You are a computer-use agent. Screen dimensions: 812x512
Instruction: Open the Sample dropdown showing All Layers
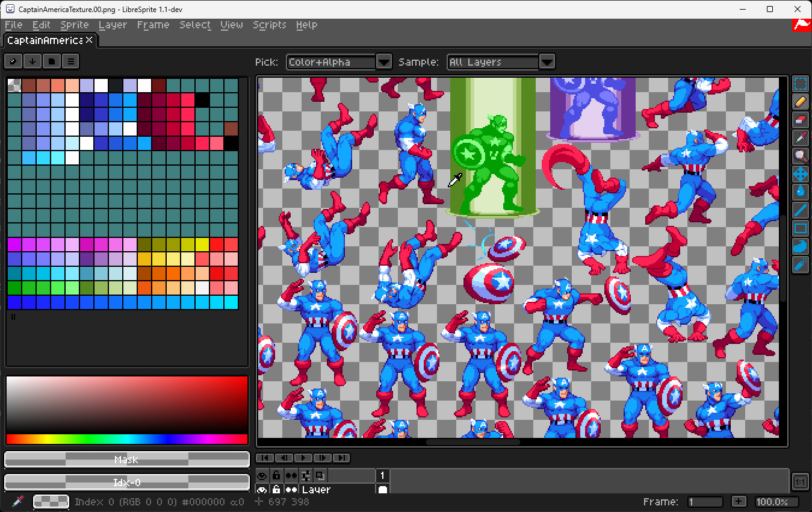pyautogui.click(x=493, y=61)
